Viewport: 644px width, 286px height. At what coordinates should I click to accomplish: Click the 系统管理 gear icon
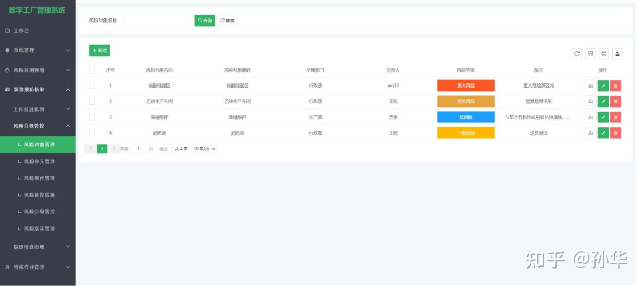pos(7,50)
